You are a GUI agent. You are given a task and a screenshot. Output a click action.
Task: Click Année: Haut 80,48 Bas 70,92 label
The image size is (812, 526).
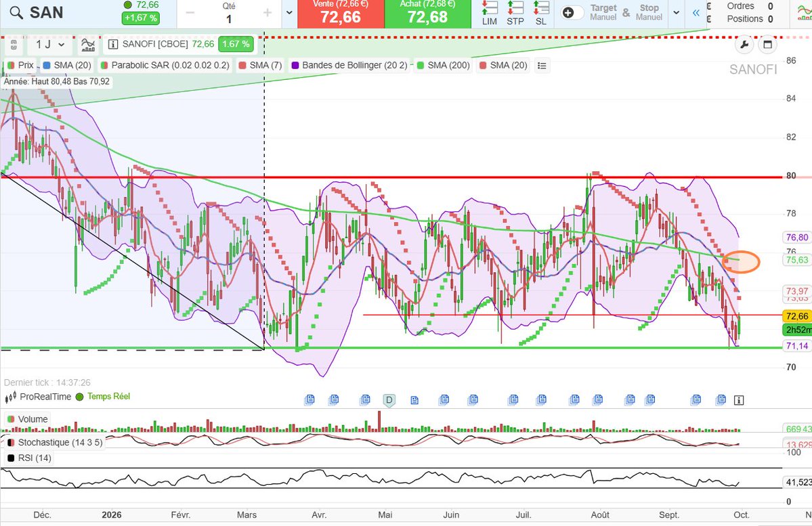[x=57, y=82]
